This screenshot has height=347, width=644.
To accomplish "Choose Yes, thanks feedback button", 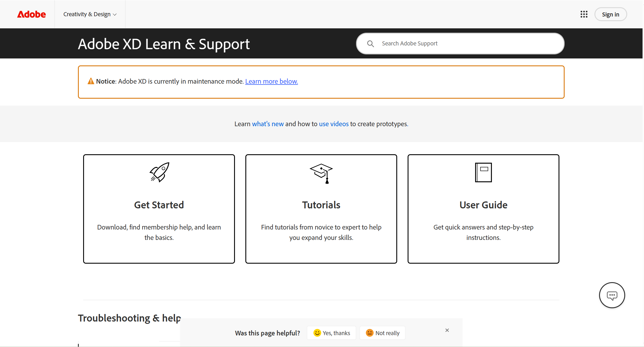I will coord(332,333).
